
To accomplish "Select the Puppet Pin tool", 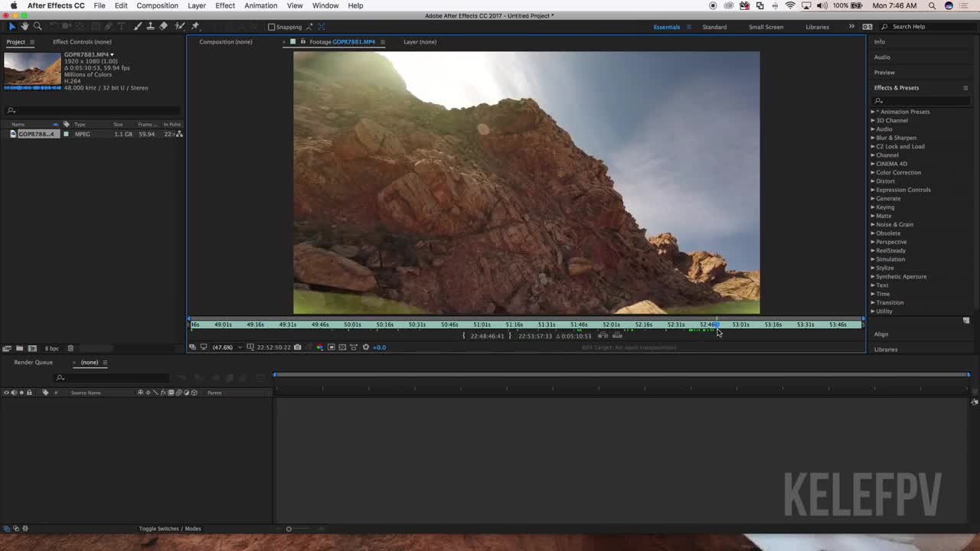I will 195,27.
